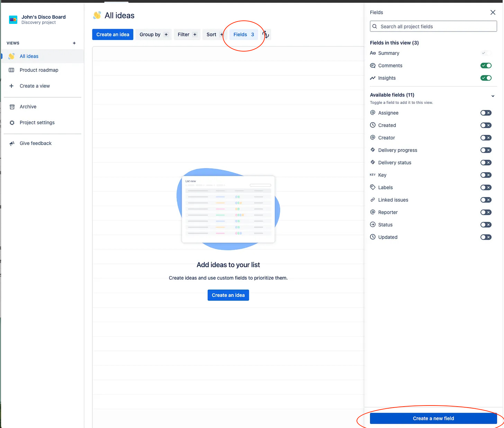Click the Delivery progress diamond icon
Screen dimensions: 504x428
(373, 150)
